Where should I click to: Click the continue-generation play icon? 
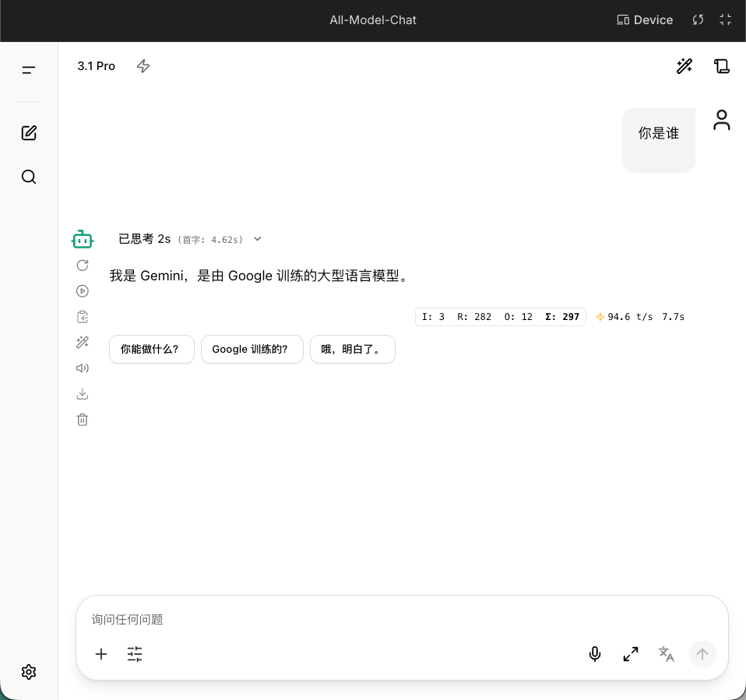(x=83, y=290)
